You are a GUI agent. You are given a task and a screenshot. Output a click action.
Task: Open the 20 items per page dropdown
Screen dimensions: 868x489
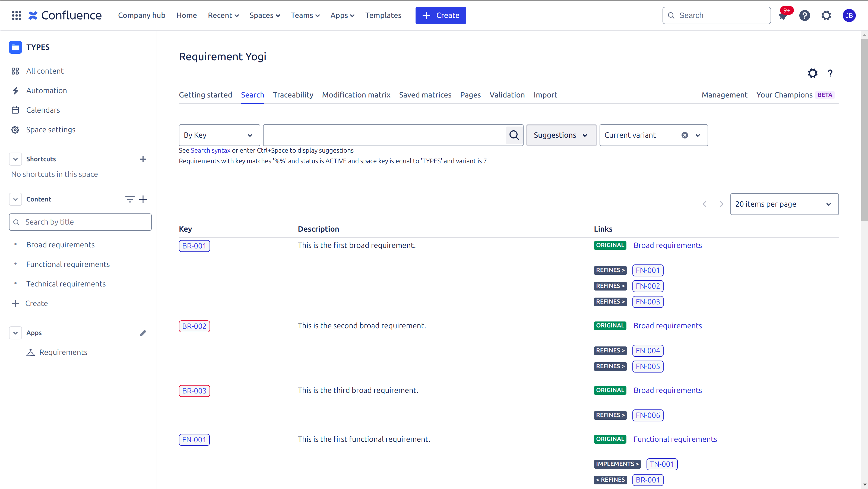[x=784, y=204]
